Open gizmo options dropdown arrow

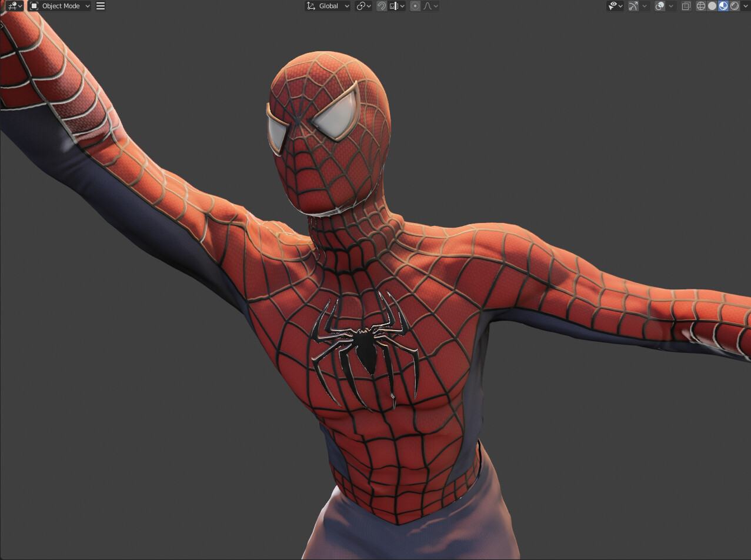[645, 6]
